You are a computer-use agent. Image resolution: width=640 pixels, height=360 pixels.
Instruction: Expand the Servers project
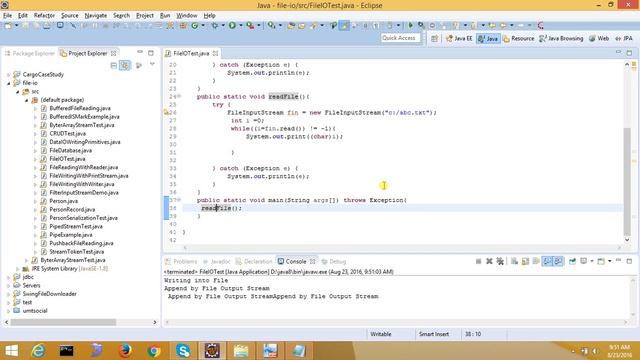click(9, 285)
